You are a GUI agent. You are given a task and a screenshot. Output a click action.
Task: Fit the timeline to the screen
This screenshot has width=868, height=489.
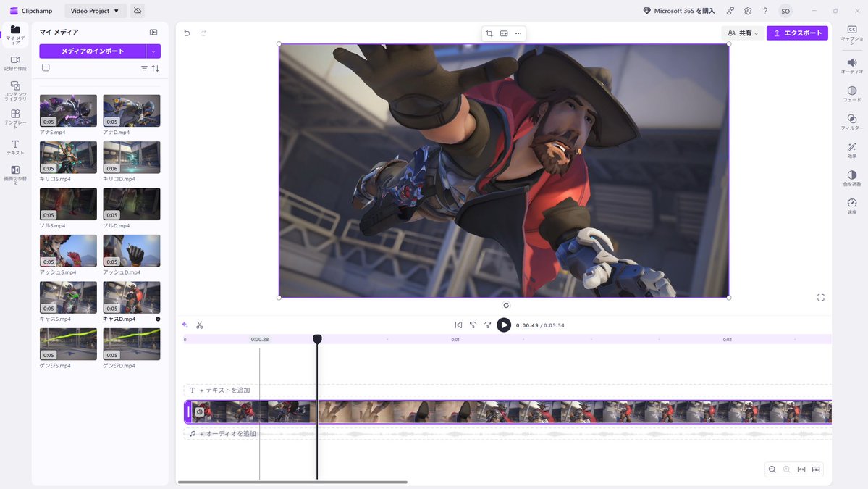click(801, 469)
